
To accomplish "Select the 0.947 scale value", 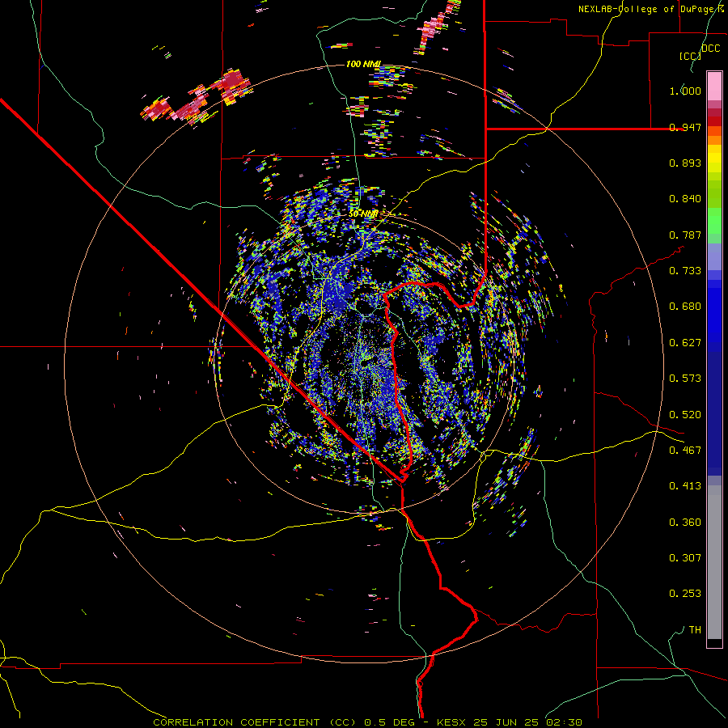I will (685, 127).
